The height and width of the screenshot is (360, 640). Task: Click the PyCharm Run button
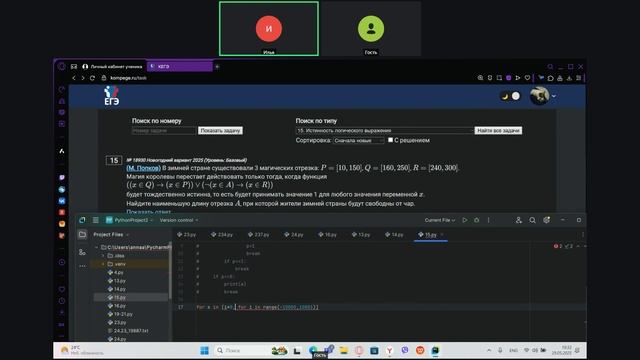coord(464,220)
